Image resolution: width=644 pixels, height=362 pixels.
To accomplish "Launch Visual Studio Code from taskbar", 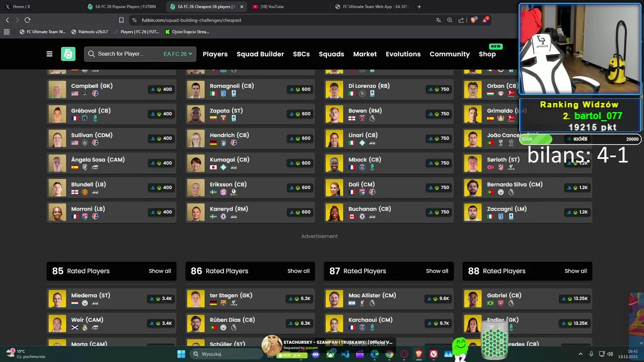I will point(345,354).
